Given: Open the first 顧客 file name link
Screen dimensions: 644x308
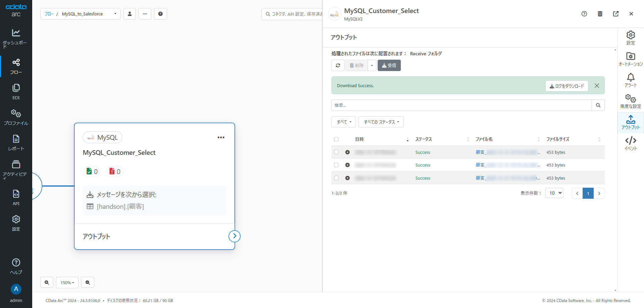Looking at the screenshot, I should click(507, 152).
